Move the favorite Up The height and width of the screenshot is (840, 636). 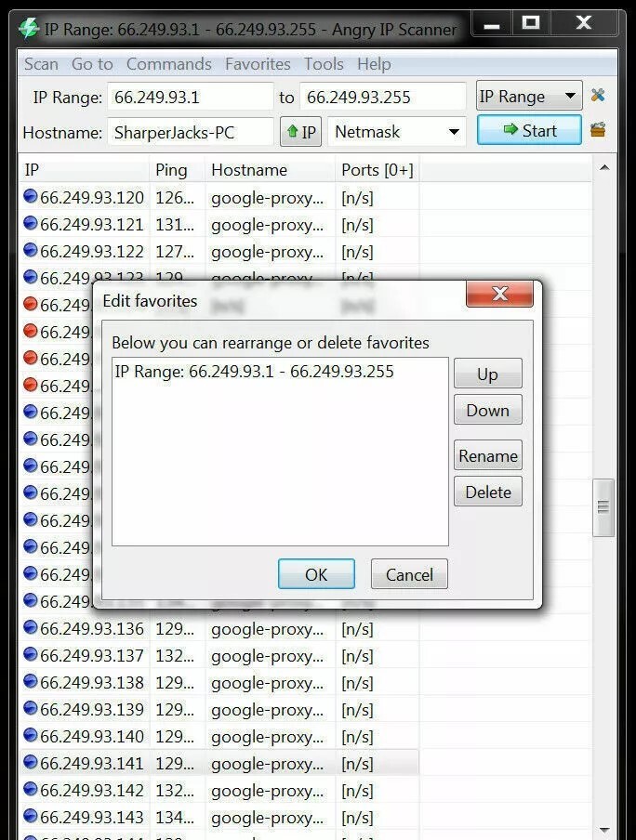click(487, 374)
